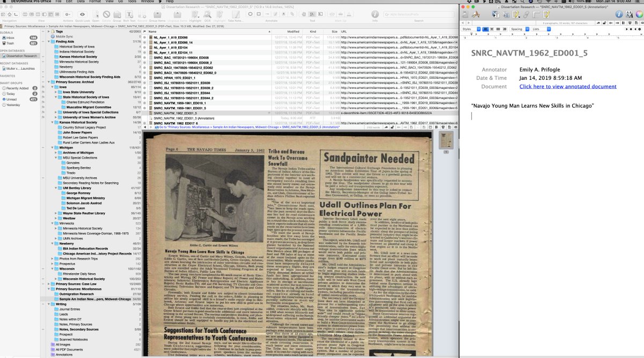Click in the main window search field
The height and width of the screenshot is (358, 644).
(x=419, y=14)
